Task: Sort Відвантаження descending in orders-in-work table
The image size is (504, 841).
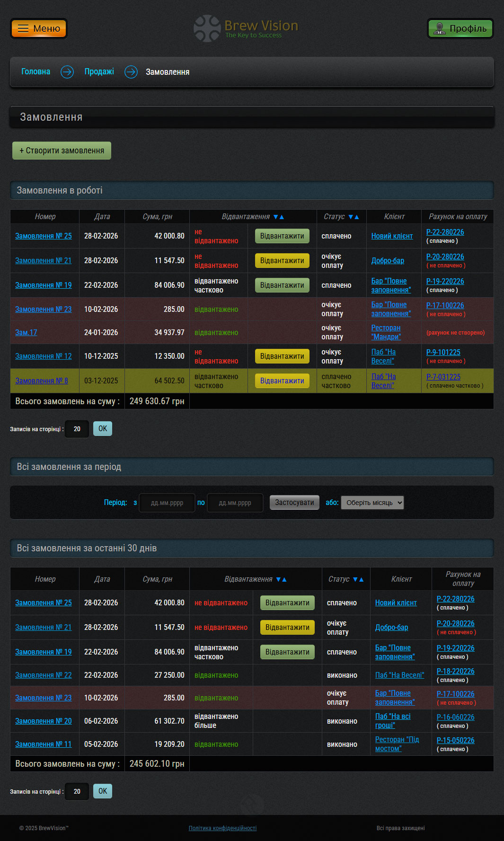Action: tap(276, 217)
